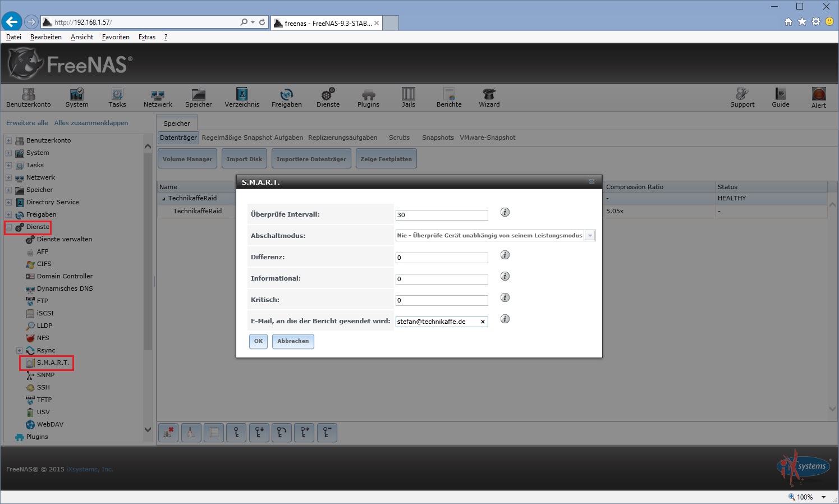
Task: Close the S.M.A.R.T. dialog
Action: point(592,182)
